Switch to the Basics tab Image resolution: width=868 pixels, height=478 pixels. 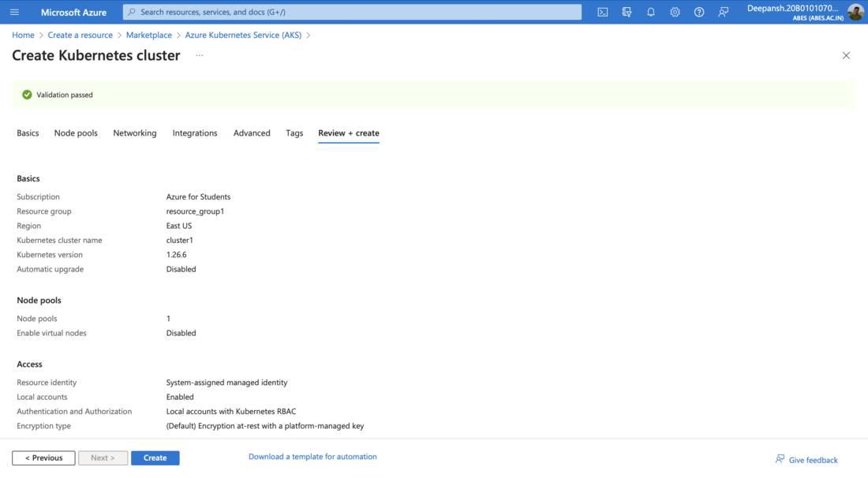pos(28,133)
